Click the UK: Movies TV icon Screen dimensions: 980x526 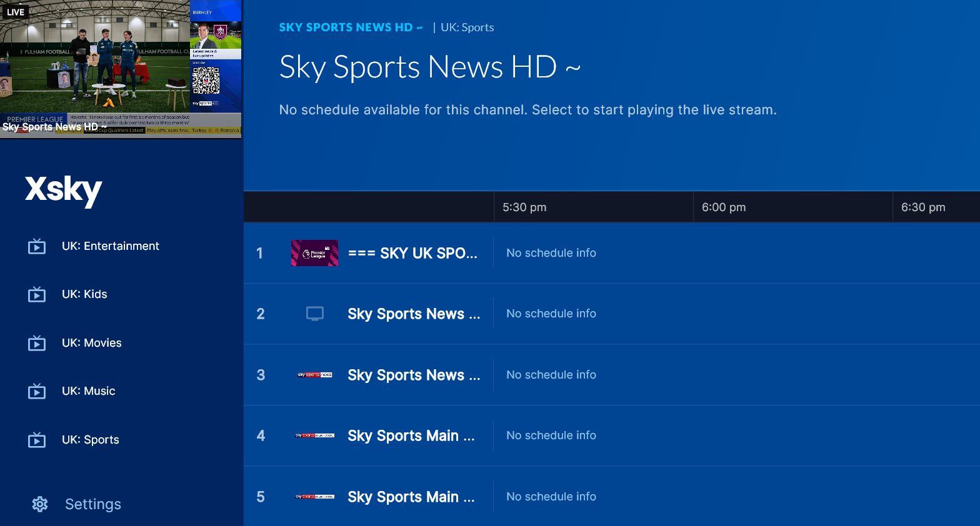click(x=37, y=343)
